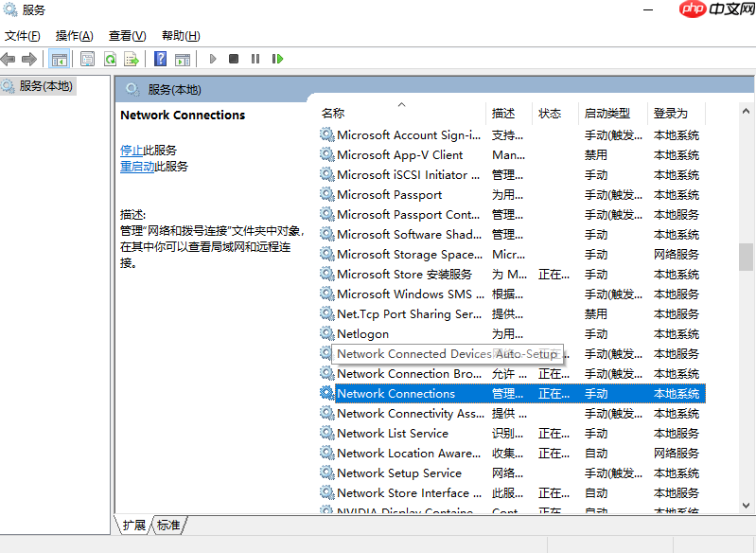
Task: Select the Network List Service row
Action: 512,434
